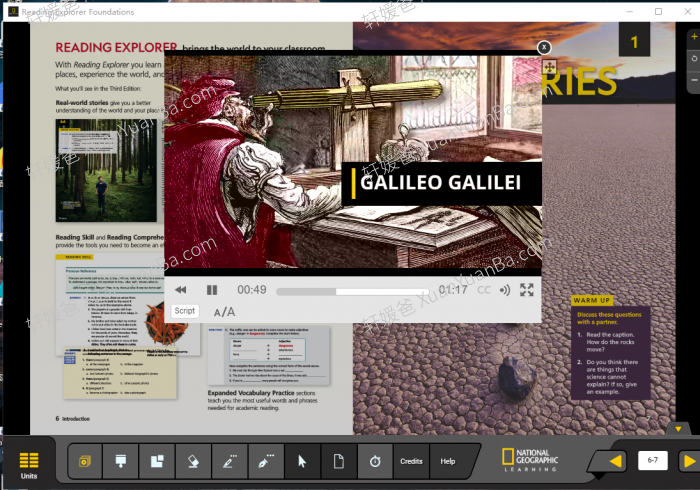Enter fullscreen video mode
The width and height of the screenshot is (700, 490).
pos(527,290)
